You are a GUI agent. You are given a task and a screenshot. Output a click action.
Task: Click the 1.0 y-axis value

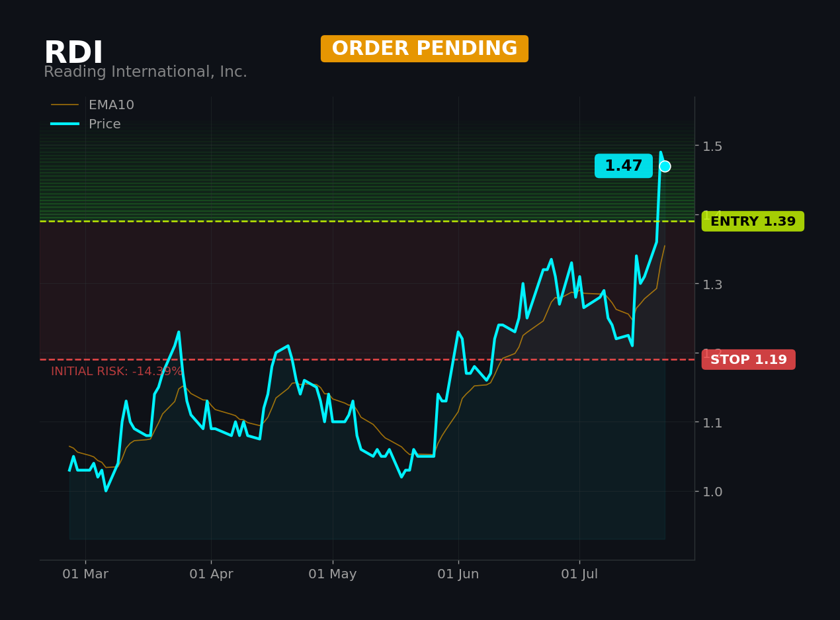tap(712, 491)
